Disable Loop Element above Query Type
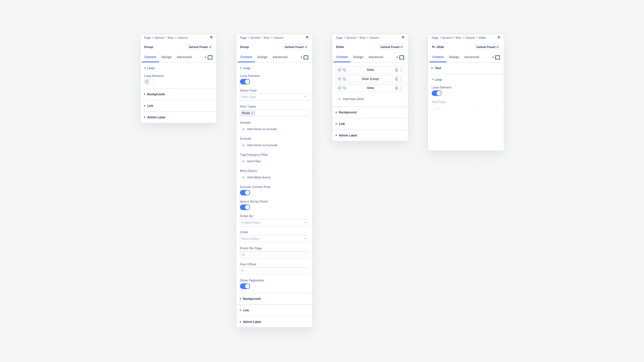 pyautogui.click(x=245, y=82)
